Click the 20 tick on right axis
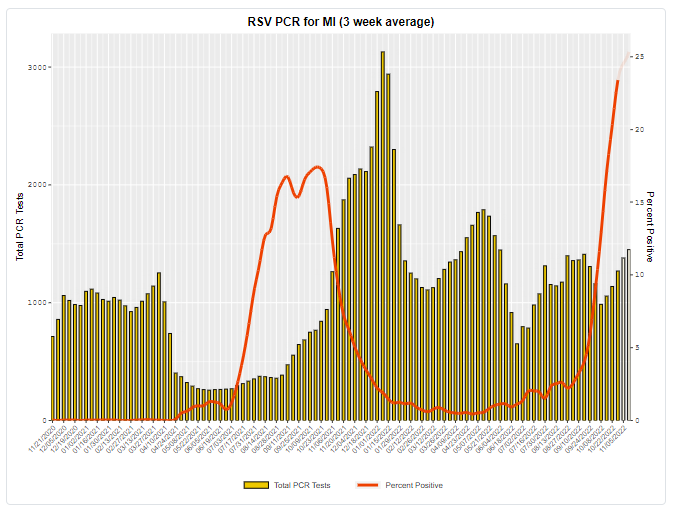Viewport: 675px width, 514px height. (640, 130)
